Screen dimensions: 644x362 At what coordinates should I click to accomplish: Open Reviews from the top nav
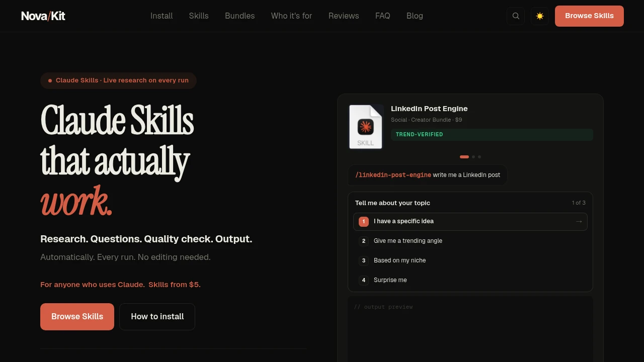click(x=344, y=16)
